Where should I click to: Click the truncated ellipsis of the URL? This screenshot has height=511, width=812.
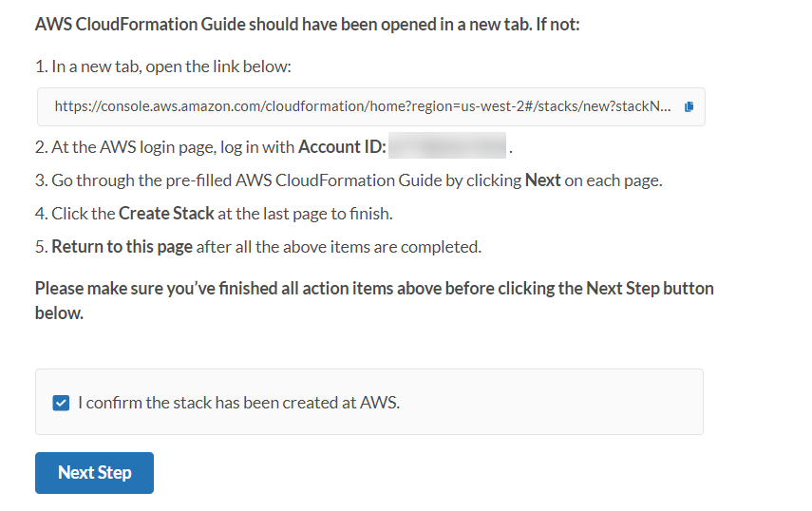pos(666,107)
